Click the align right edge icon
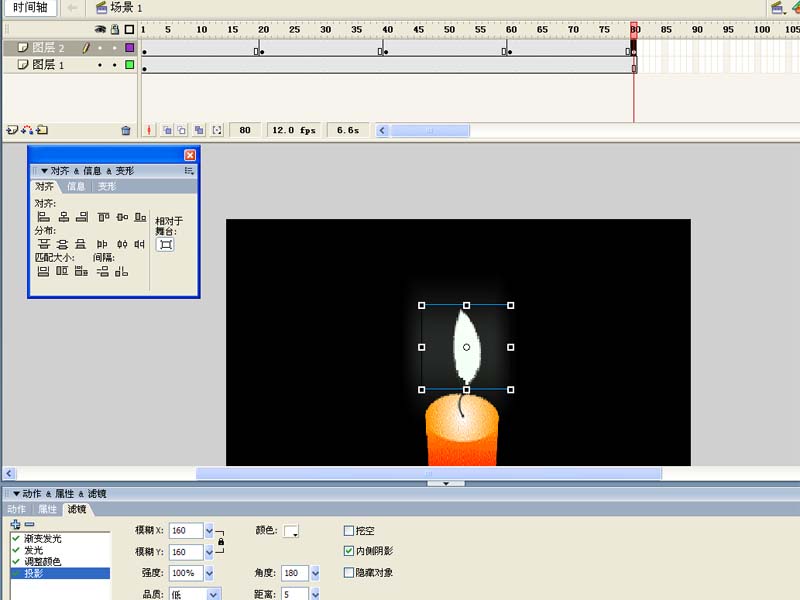The image size is (800, 600). pyautogui.click(x=82, y=217)
